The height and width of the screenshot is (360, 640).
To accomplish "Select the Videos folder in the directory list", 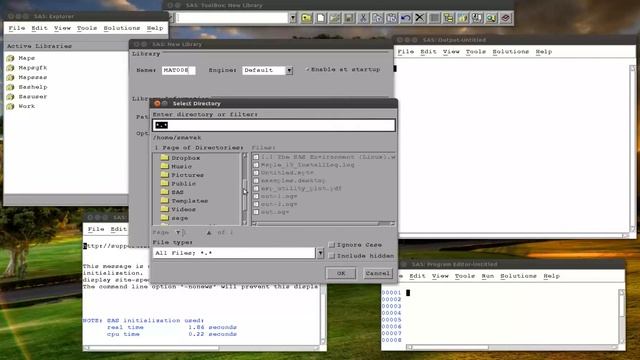I will 178,209.
